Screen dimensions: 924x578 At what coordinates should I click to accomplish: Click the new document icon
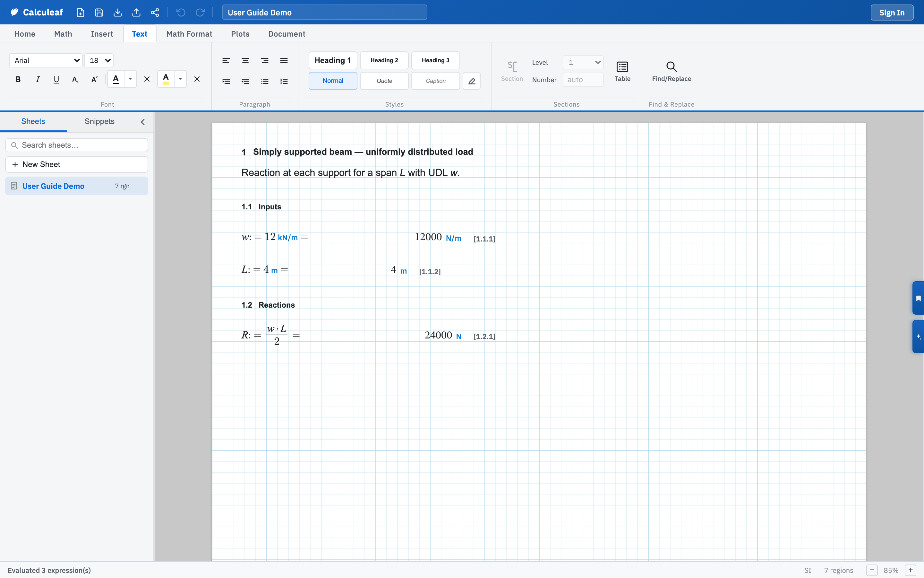(81, 12)
